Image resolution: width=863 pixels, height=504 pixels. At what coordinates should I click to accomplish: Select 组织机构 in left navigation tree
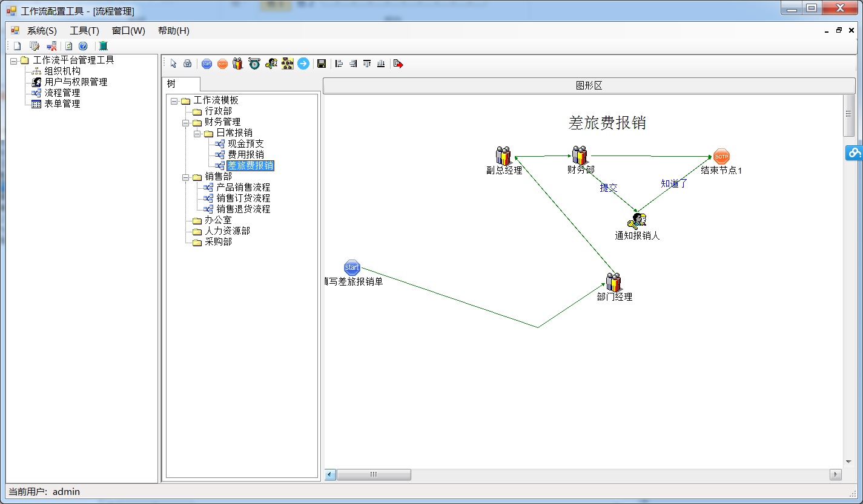pos(62,71)
